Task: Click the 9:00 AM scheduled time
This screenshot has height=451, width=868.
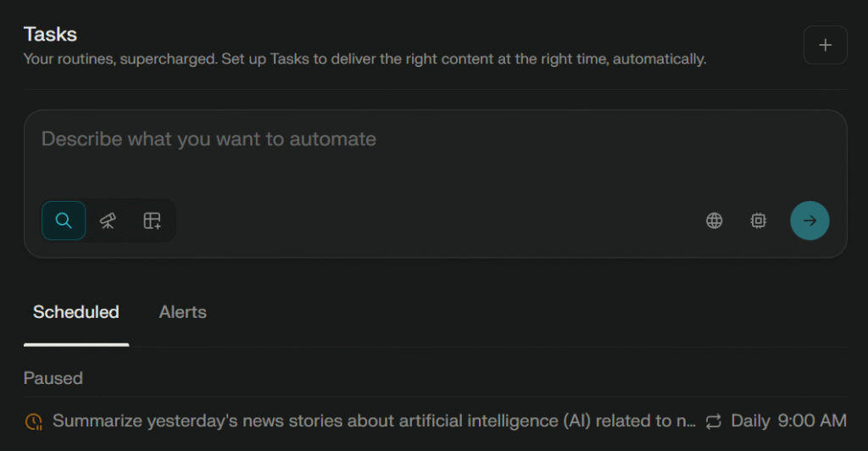Action: tap(812, 421)
